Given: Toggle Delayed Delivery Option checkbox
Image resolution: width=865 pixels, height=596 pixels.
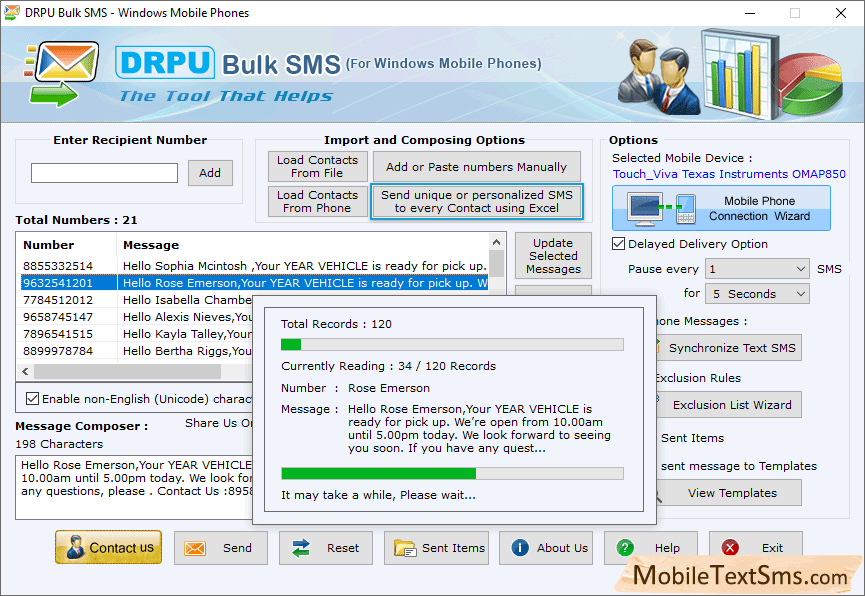Looking at the screenshot, I should (618, 244).
